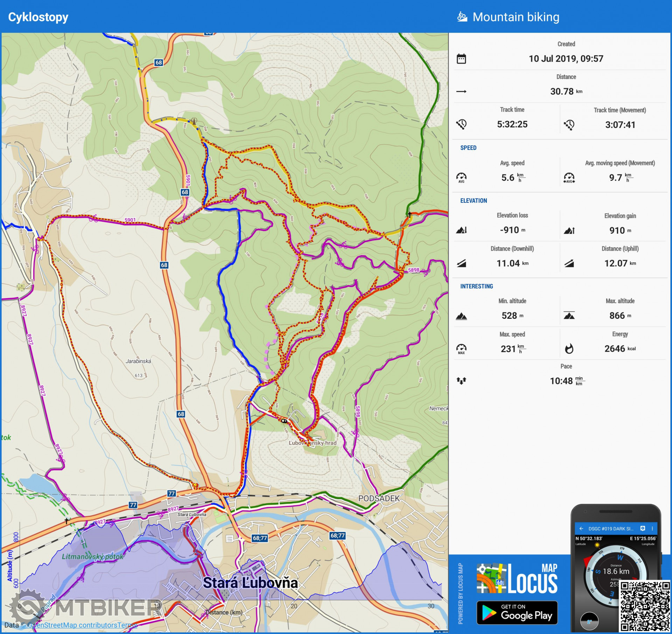Click the elevation loss mountain icon
672x634 pixels.
coord(461,230)
